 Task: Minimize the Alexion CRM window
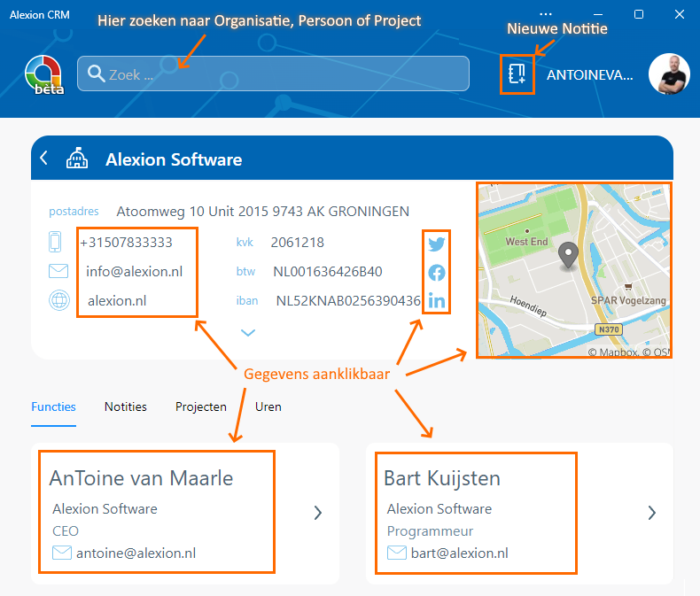point(598,14)
